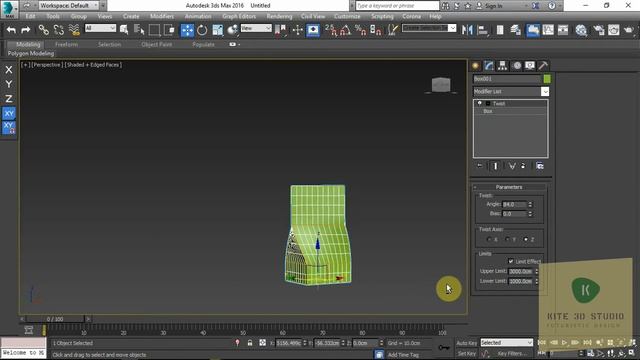Image resolution: width=640 pixels, height=360 pixels.
Task: Click the time slider 0 / 100 handle
Action: tap(55, 319)
